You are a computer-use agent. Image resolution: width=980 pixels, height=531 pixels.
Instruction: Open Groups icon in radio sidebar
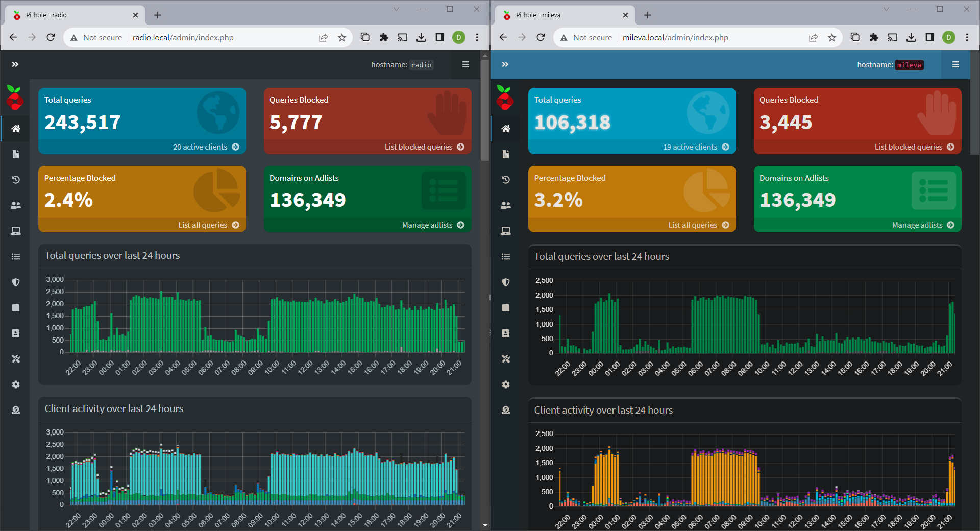pyautogui.click(x=16, y=205)
